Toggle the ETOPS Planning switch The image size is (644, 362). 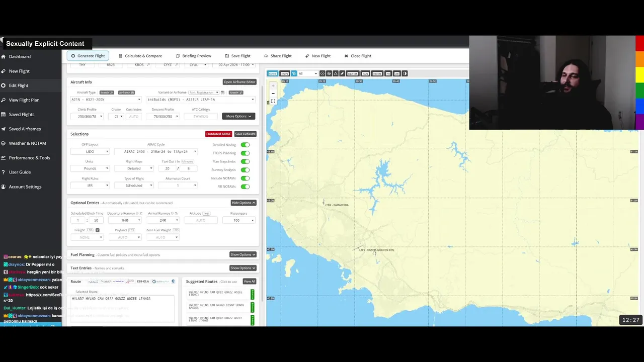tap(245, 153)
